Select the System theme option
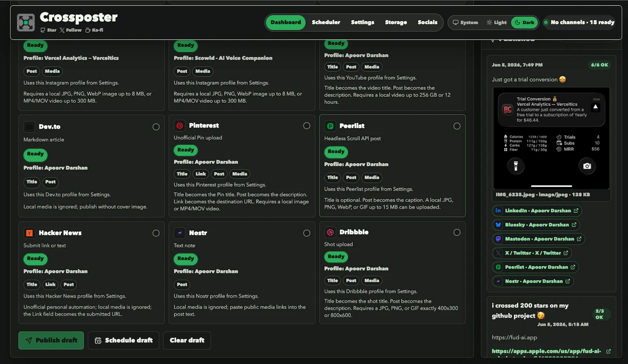Image resolution: width=628 pixels, height=364 pixels. coord(466,23)
